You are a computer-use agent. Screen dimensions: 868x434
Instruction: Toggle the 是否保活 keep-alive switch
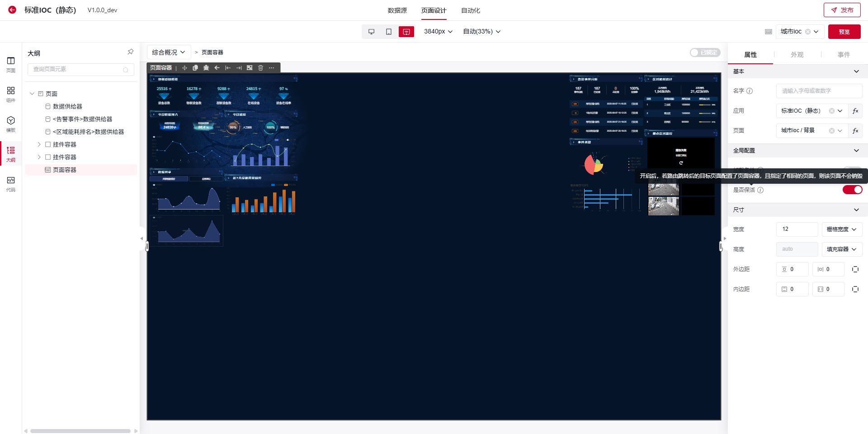[x=852, y=190]
